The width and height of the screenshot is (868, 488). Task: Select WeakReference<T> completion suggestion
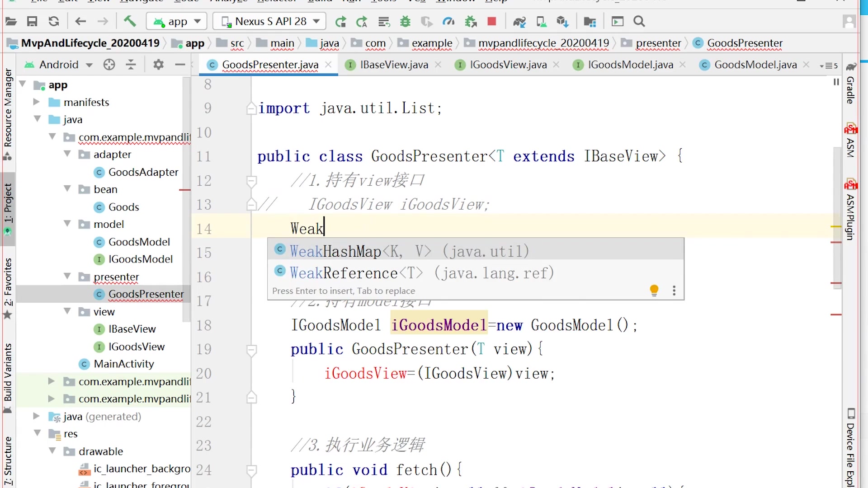(476, 273)
